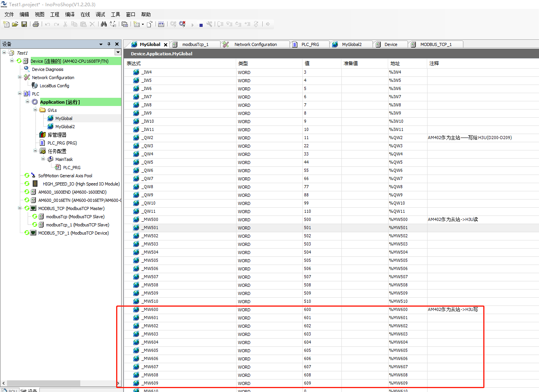
Task: Collapse the MainTask node
Action: click(x=43, y=159)
